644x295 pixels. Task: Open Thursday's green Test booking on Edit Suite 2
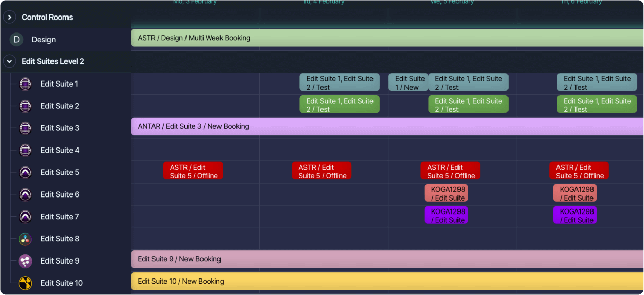tap(597, 105)
